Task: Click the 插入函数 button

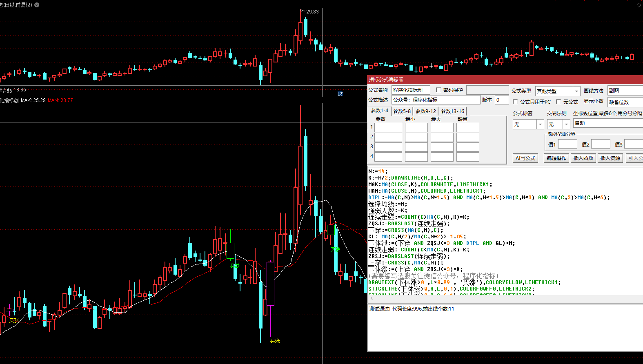Action: [583, 158]
